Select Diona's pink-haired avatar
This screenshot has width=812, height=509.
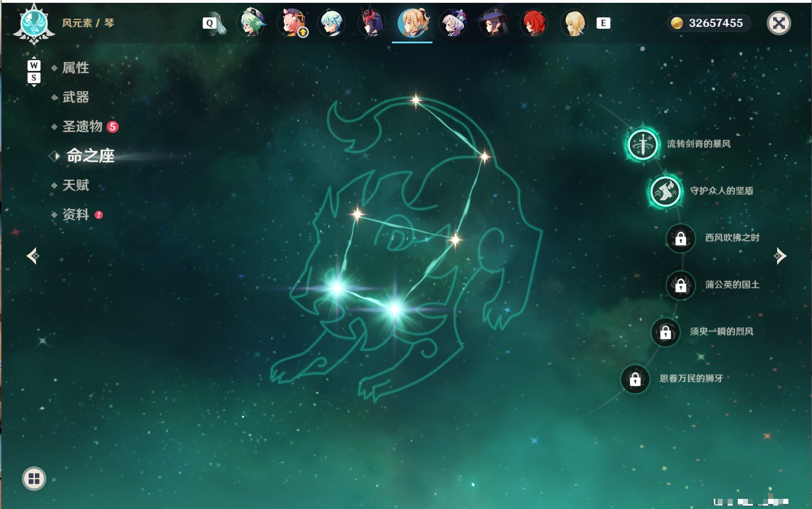pyautogui.click(x=292, y=23)
